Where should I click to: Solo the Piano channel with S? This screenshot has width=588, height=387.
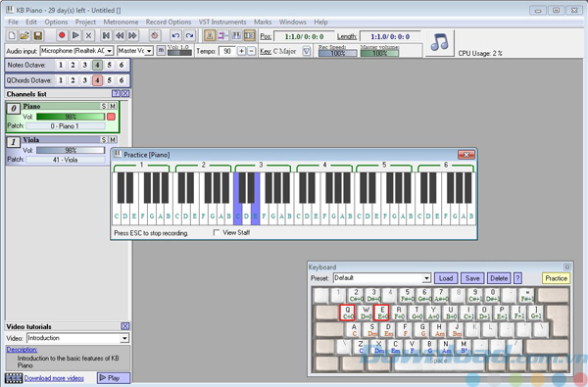(x=104, y=106)
